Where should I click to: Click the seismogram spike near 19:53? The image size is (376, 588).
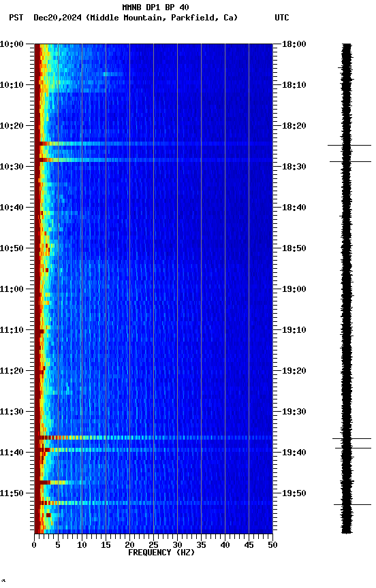pyautogui.click(x=352, y=505)
